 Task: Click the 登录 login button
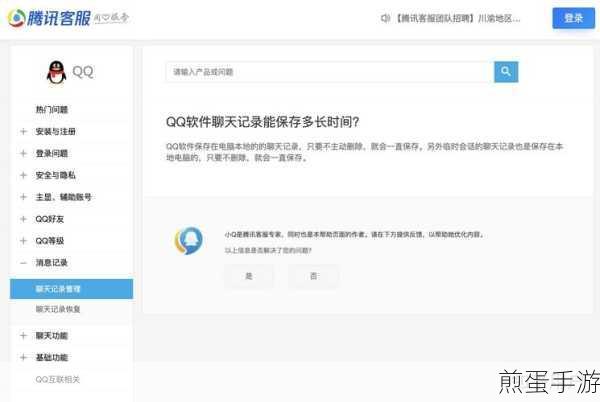click(573, 18)
